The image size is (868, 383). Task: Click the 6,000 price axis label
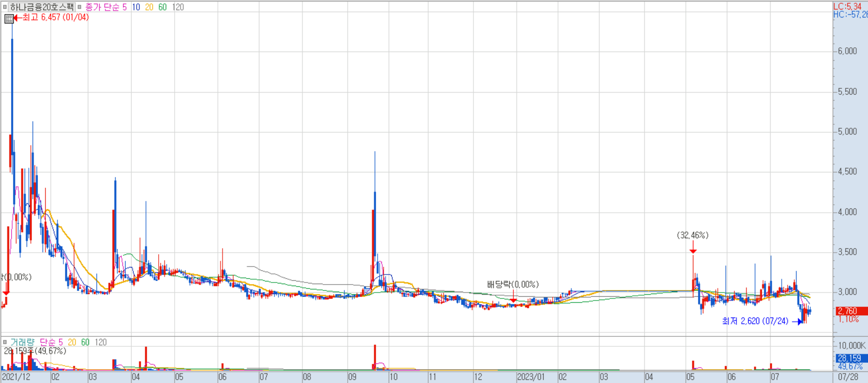coord(847,51)
